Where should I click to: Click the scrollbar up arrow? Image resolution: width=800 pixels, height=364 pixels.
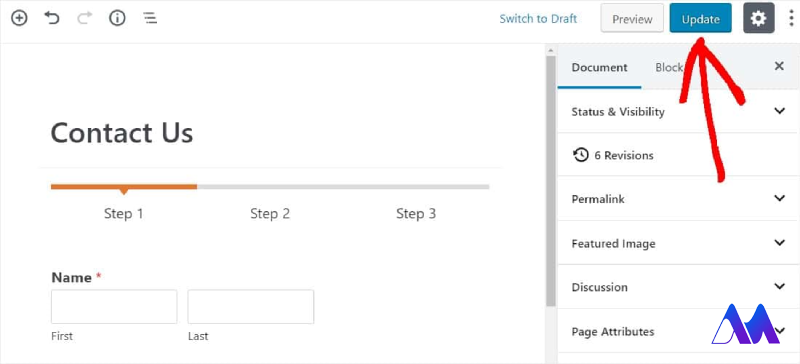(551, 50)
